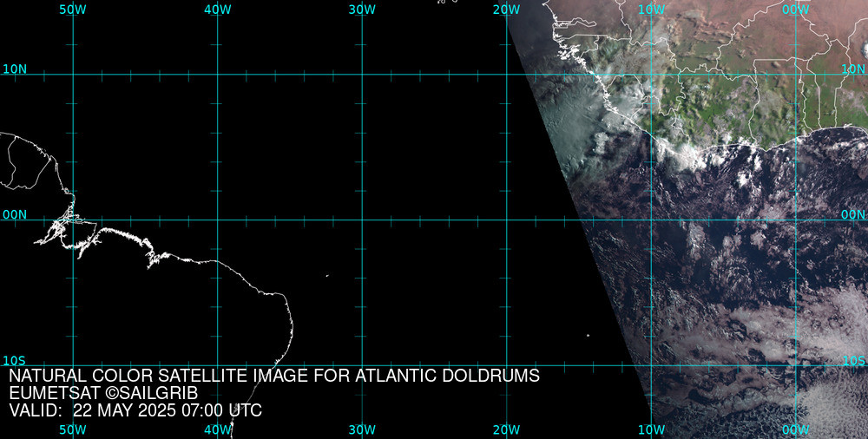Select the 20W label along the bottom edge
Viewport: 868px width, 439px height.
pos(507,429)
